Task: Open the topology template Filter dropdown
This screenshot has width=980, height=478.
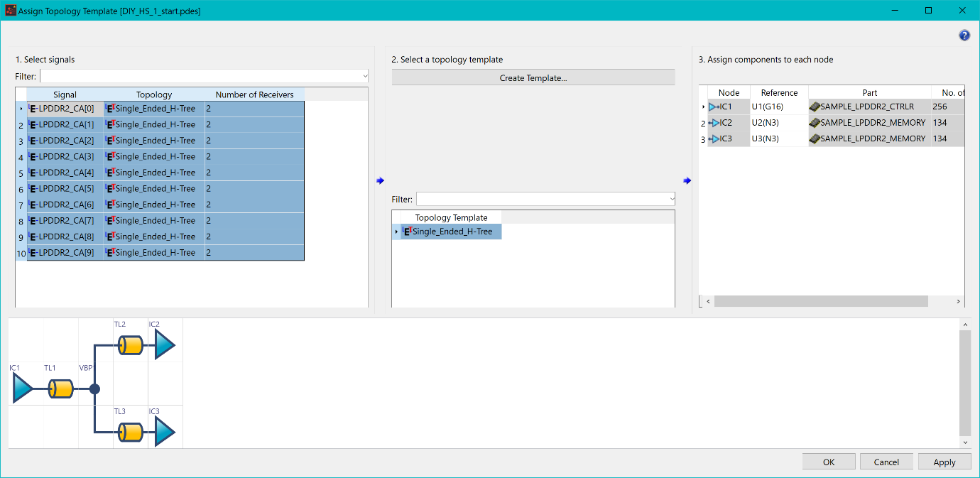Action: pyautogui.click(x=672, y=200)
